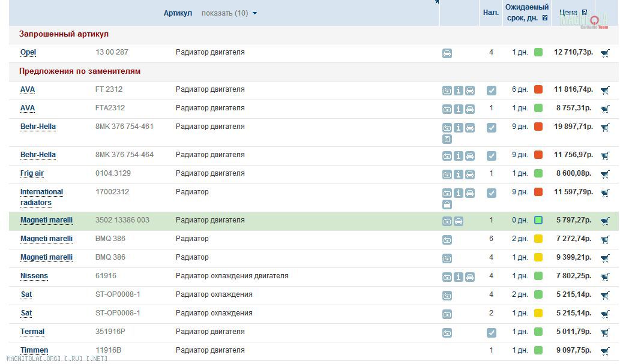Open photo icon for AVA FT 2312
The width and height of the screenshot is (620, 364).
coord(447,91)
